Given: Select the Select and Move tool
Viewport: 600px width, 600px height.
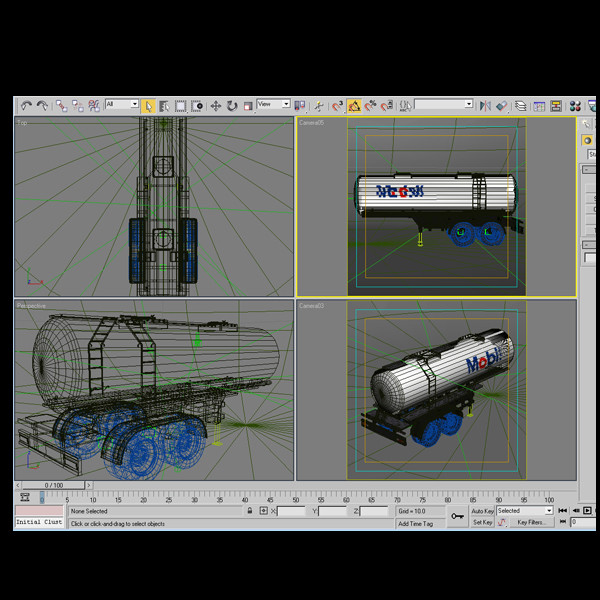Looking at the screenshot, I should click(216, 106).
